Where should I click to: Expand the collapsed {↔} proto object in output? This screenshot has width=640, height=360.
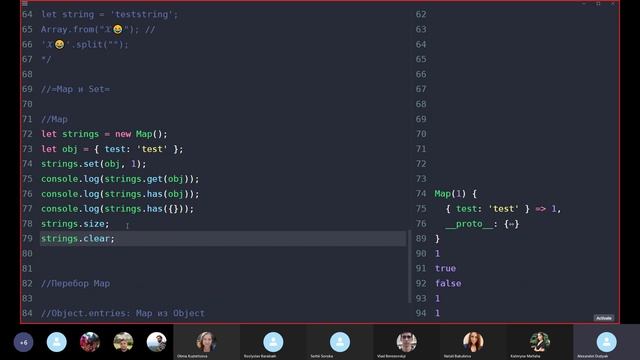[x=511, y=224]
